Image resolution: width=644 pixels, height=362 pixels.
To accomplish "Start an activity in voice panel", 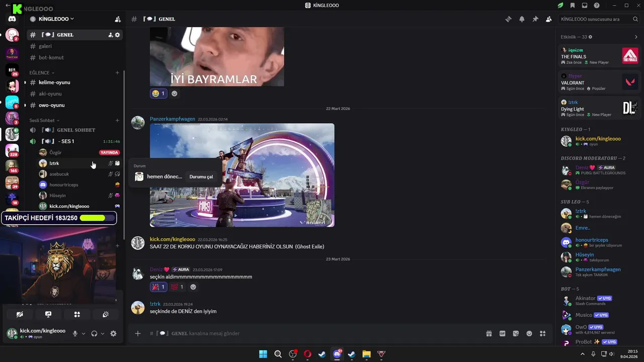I will (77, 314).
